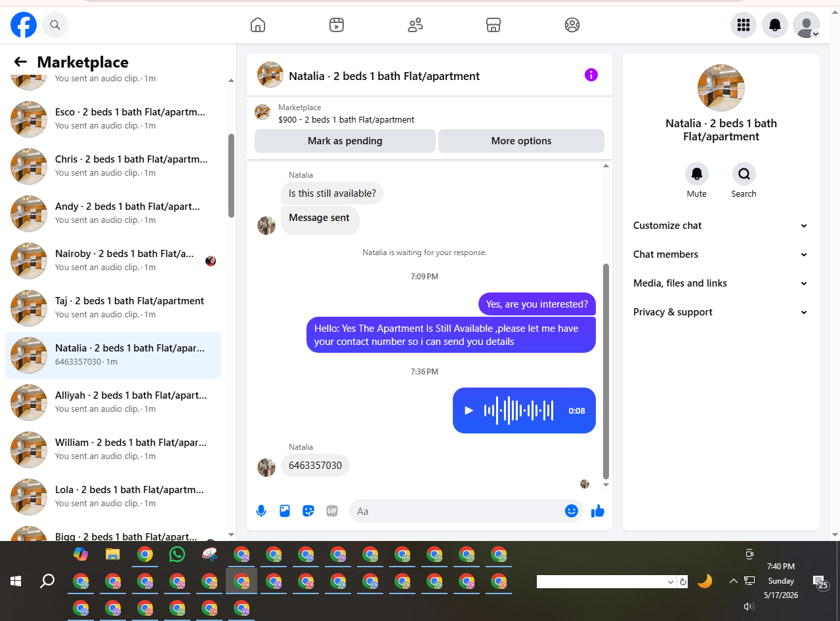The width and height of the screenshot is (840, 621).
Task: Click the voice clip microphone icon
Action: [x=261, y=511]
